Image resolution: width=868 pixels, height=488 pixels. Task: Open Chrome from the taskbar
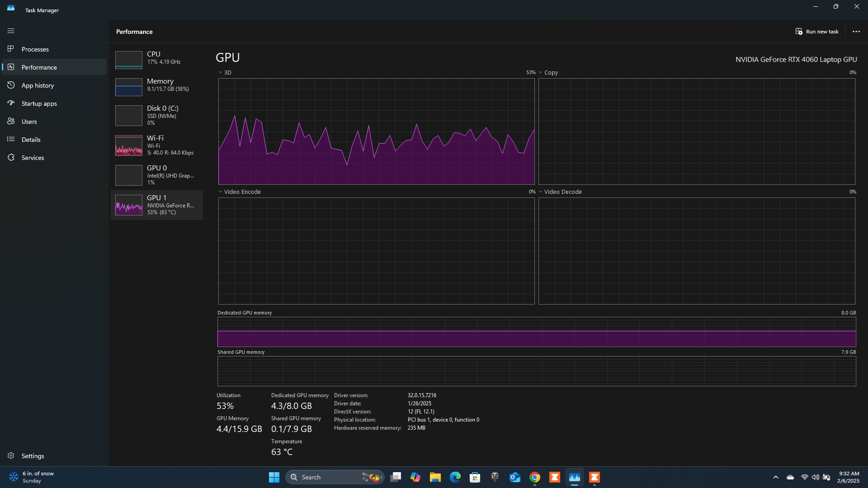[535, 477]
